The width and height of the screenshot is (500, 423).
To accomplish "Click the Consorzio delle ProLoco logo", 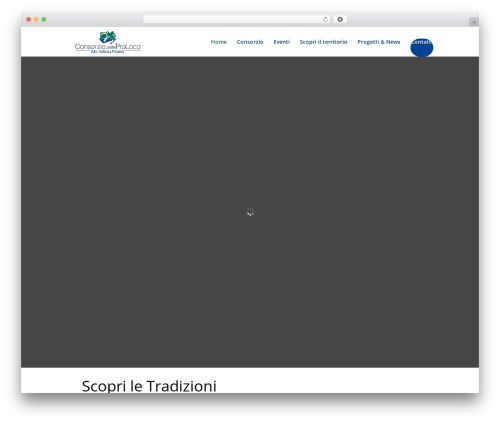I will point(108,42).
